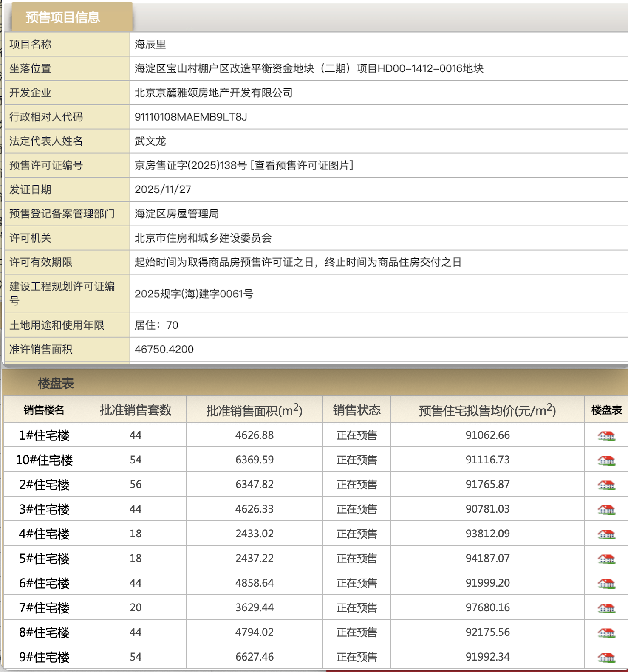Click the 楼盘表 section header
This screenshot has width=628, height=672.
[56, 384]
